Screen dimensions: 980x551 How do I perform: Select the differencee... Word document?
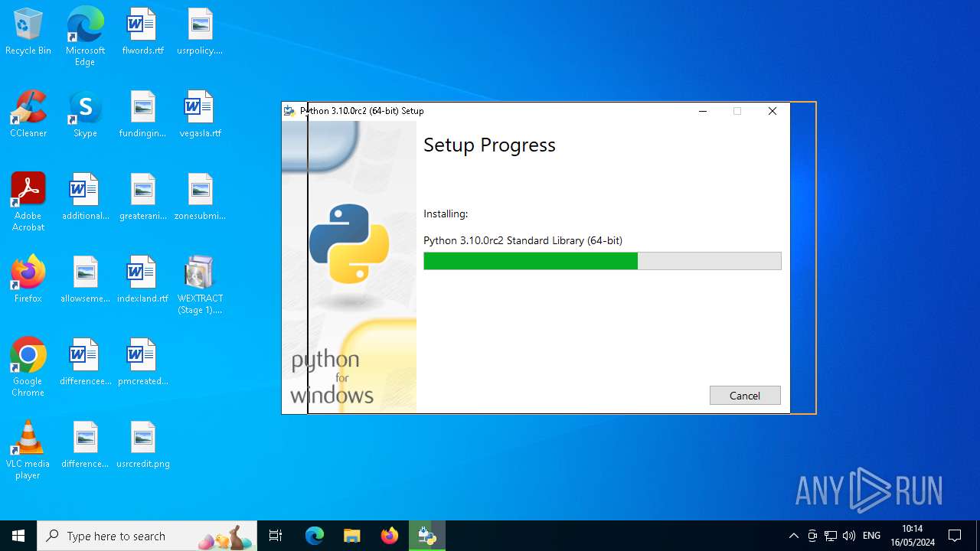tap(85, 363)
